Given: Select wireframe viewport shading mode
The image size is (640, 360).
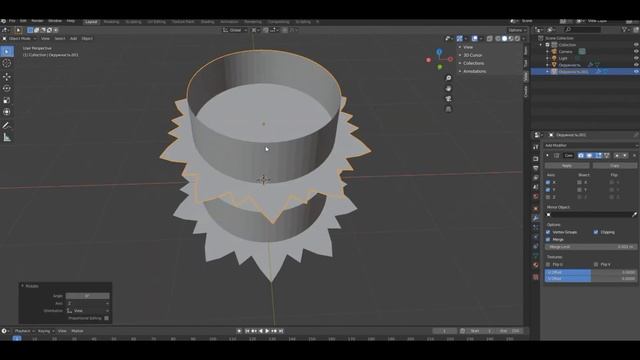Looking at the screenshot, I should pyautogui.click(x=498, y=38).
